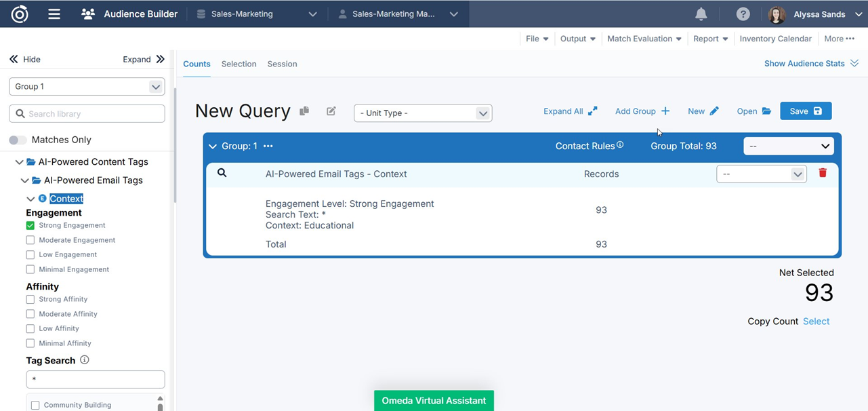Click the Contact Rules info icon
Viewport: 868px width, 411px height.
[x=620, y=145]
